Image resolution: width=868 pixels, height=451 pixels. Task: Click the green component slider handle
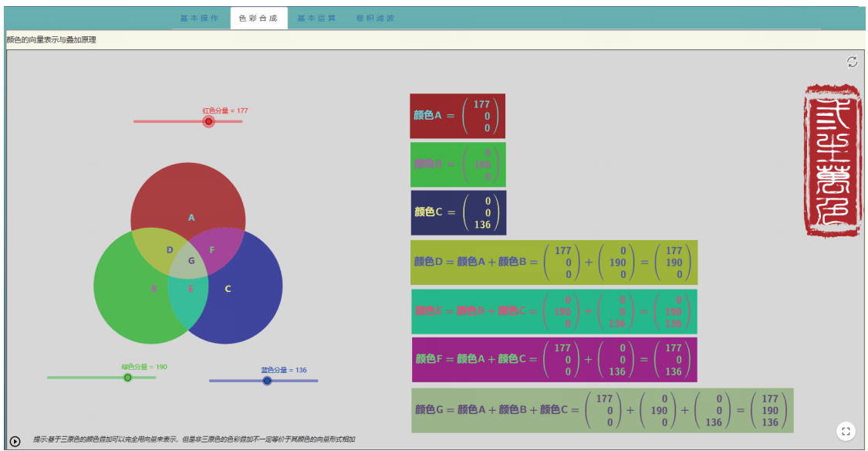[128, 378]
